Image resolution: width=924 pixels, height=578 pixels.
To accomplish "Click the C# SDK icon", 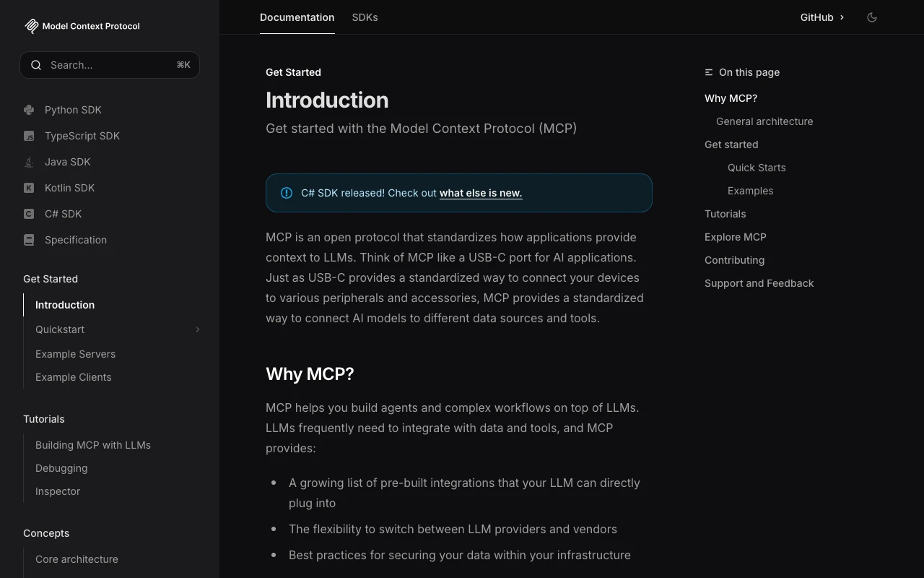I will [29, 214].
